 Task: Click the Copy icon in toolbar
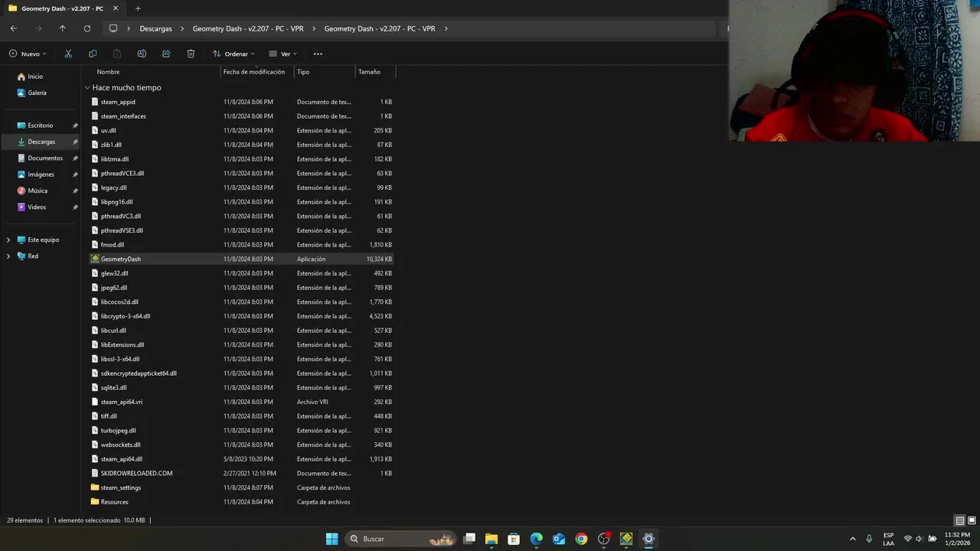point(93,54)
